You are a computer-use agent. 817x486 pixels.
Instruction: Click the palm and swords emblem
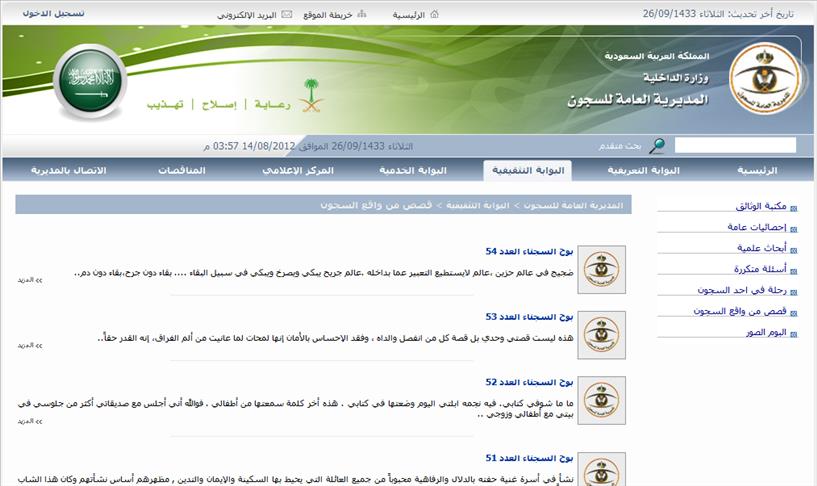[x=314, y=92]
